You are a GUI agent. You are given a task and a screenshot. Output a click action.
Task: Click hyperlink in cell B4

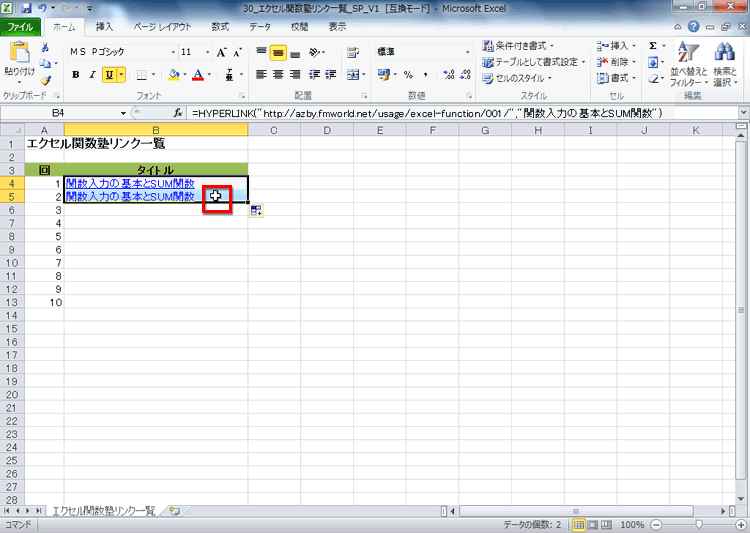click(130, 183)
